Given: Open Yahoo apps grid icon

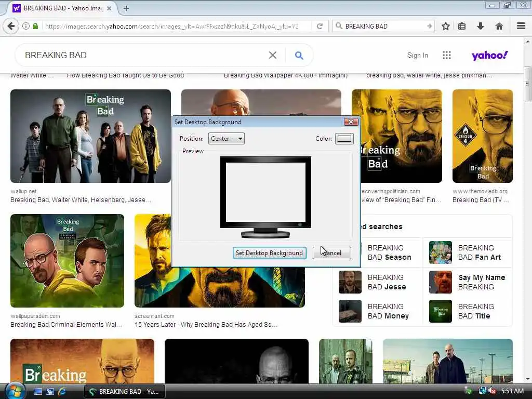Looking at the screenshot, I should (447, 55).
